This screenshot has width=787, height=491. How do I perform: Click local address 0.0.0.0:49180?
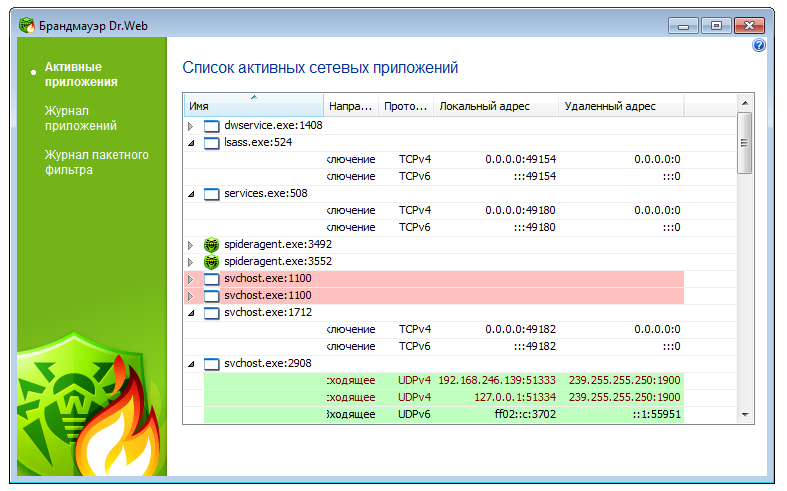pyautogui.click(x=520, y=210)
